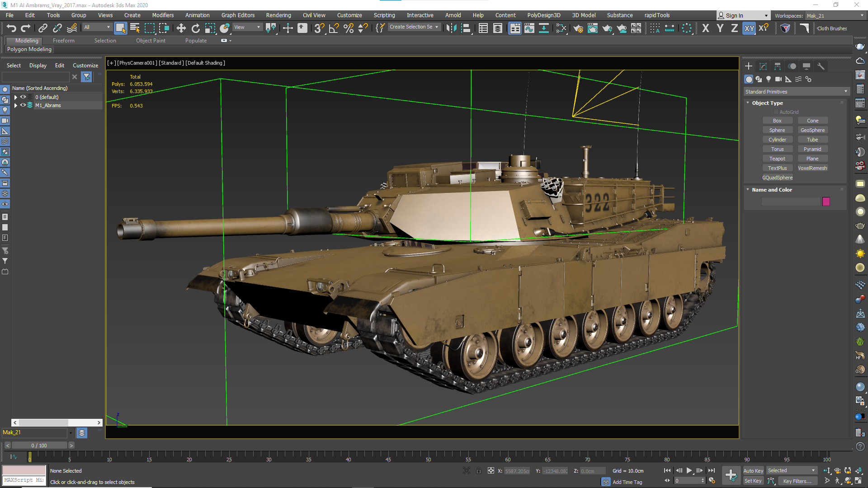
Task: Open the Align tool
Action: [x=466, y=28]
